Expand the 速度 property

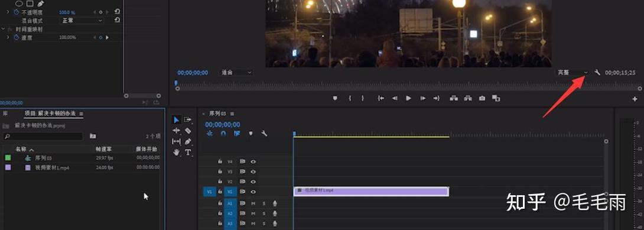(8, 37)
